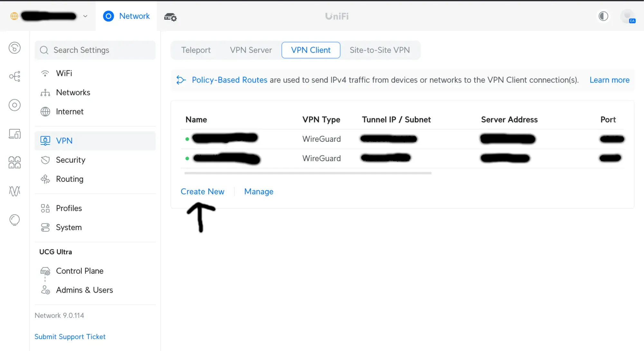
Task: Open the UniFi Devices target icon
Action: pos(14,105)
